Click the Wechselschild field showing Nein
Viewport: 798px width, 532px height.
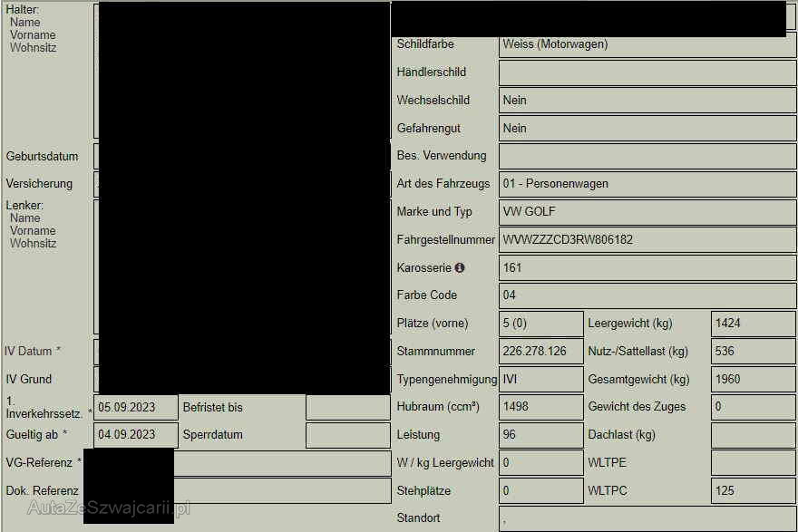click(647, 101)
